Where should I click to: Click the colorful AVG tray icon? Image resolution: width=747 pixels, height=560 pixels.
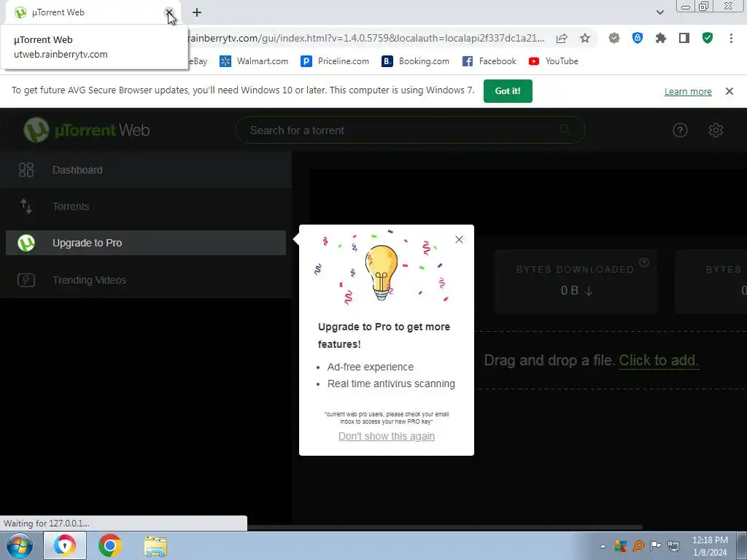click(x=620, y=546)
